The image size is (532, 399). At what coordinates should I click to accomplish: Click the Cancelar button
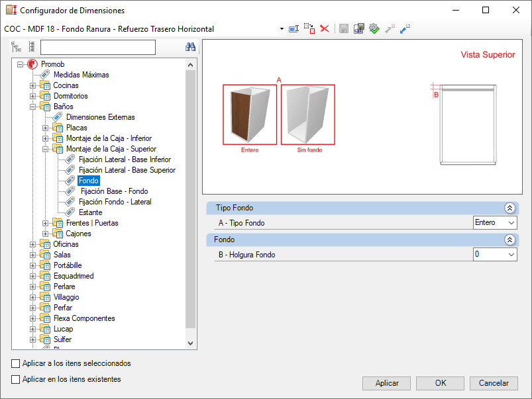click(494, 383)
